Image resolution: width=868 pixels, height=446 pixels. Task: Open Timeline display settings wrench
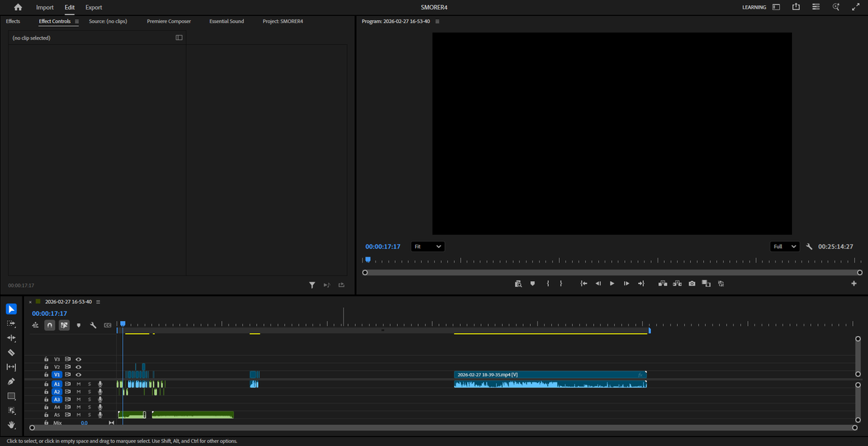(93, 325)
